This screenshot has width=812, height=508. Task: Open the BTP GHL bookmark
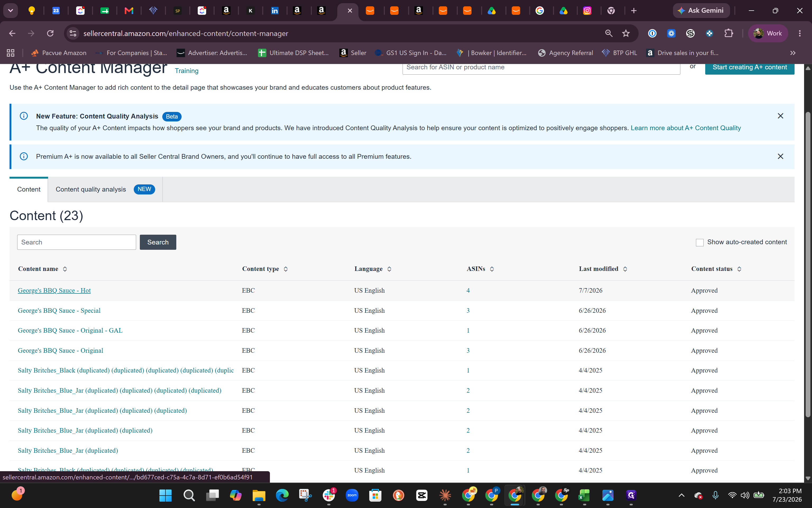[619, 53]
